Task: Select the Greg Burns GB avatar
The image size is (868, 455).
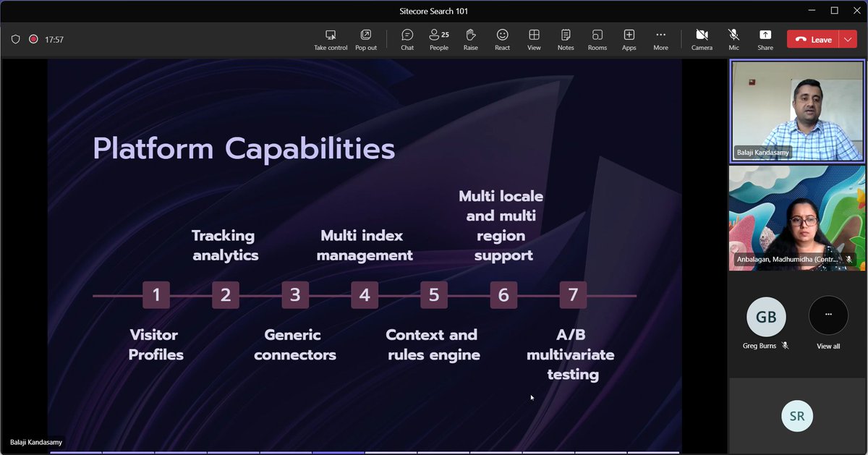Action: (766, 317)
